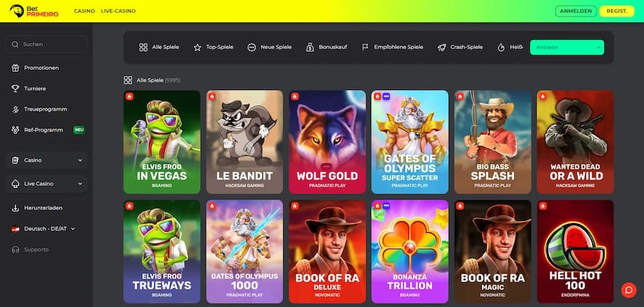The height and width of the screenshot is (307, 644).
Task: Open the Supporto link
Action: [x=36, y=249]
